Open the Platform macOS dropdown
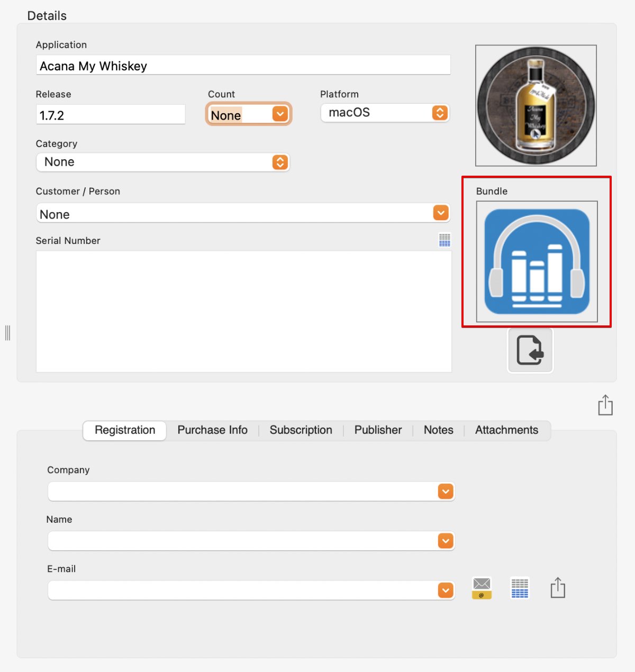This screenshot has width=635, height=672. coord(385,113)
